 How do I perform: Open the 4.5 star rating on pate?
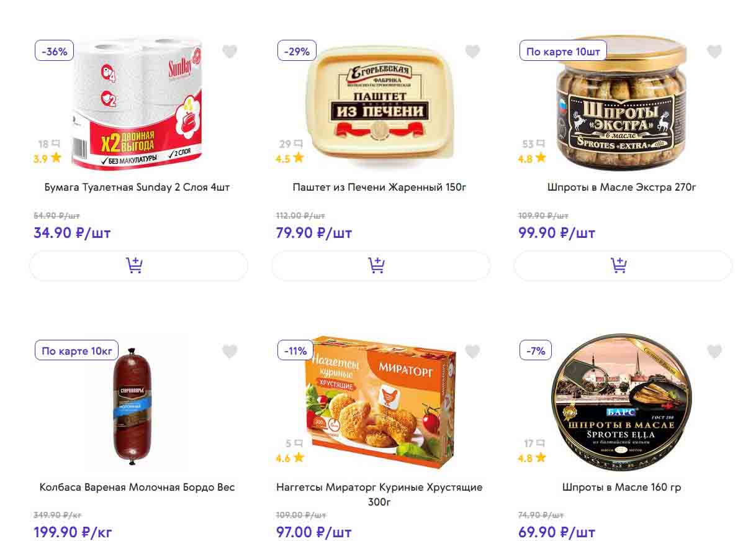point(290,158)
